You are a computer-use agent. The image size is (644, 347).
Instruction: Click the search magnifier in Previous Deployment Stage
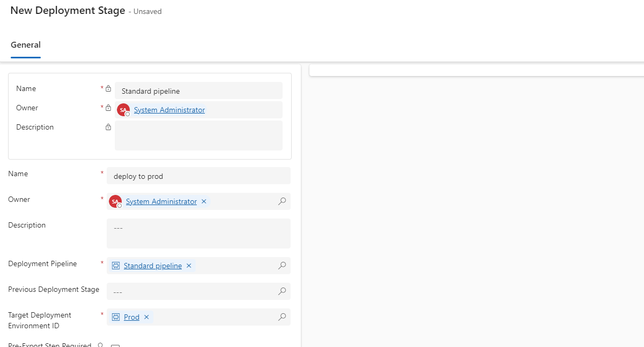click(x=282, y=291)
